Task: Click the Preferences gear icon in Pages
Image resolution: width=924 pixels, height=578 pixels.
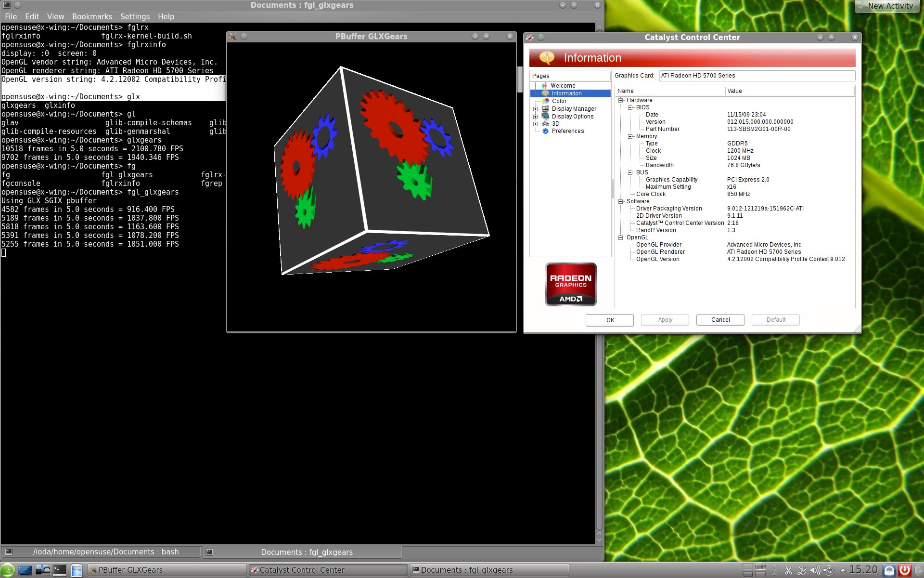Action: (545, 131)
